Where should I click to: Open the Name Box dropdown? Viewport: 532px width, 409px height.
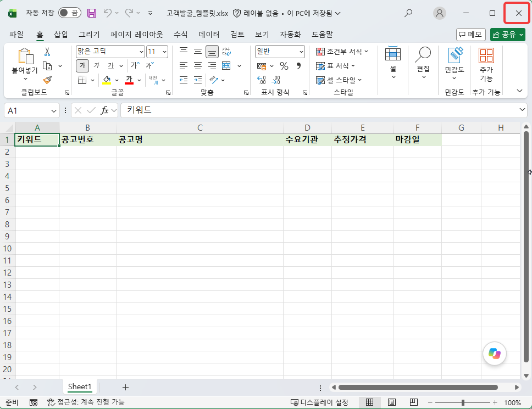(x=53, y=111)
